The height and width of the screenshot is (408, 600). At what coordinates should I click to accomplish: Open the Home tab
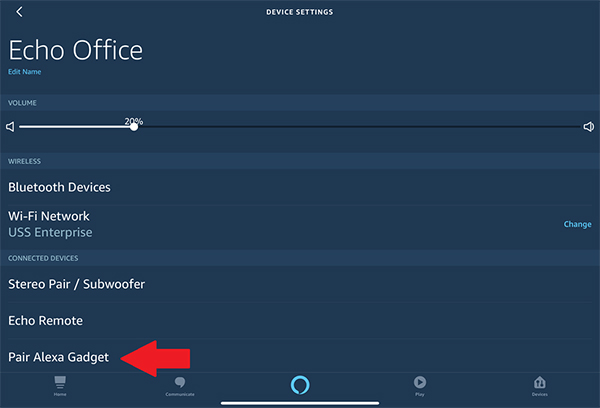[x=60, y=386]
